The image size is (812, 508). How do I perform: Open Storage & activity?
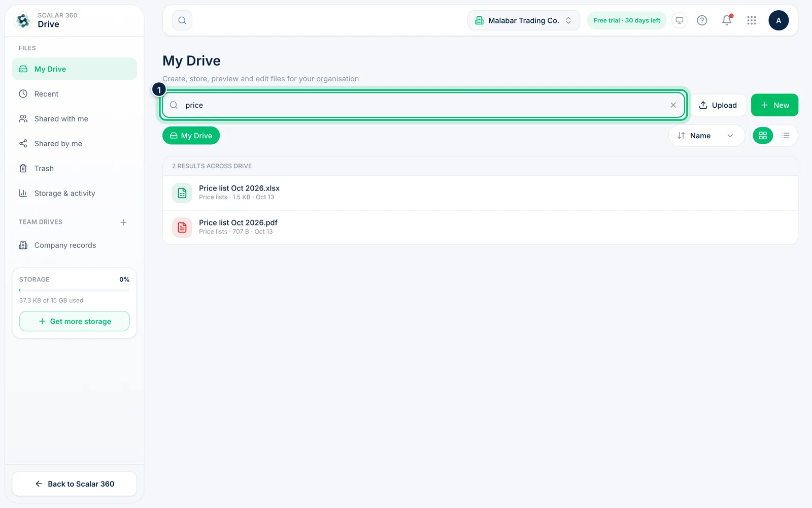[75, 194]
